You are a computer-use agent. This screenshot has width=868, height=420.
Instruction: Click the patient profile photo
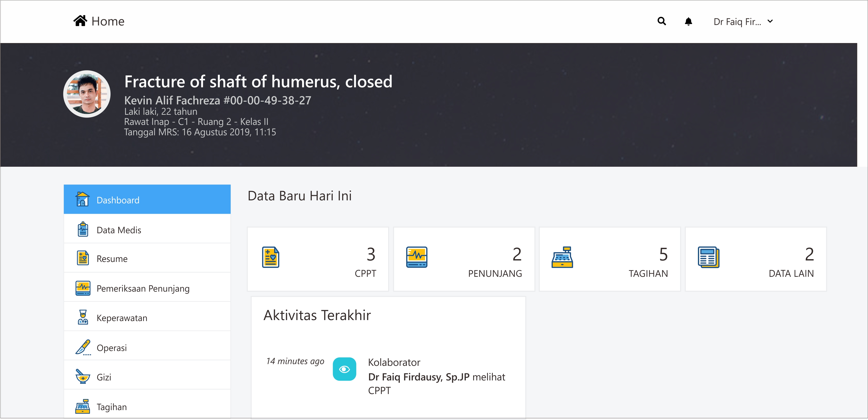[x=87, y=94]
